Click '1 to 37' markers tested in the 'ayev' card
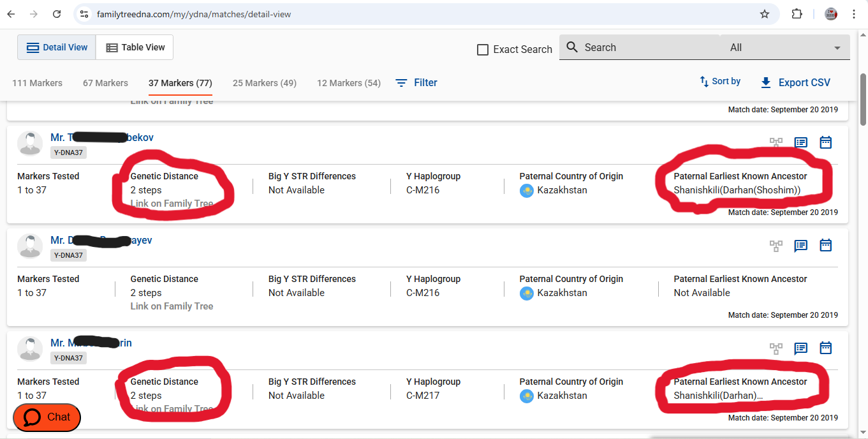Image resolution: width=868 pixels, height=439 pixels. pyautogui.click(x=32, y=293)
